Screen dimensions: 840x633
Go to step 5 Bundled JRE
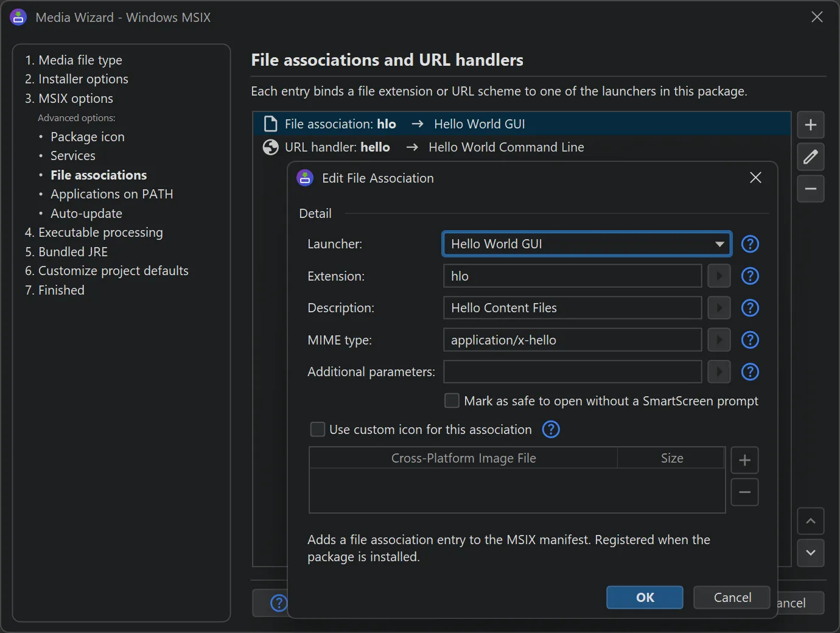[66, 252]
